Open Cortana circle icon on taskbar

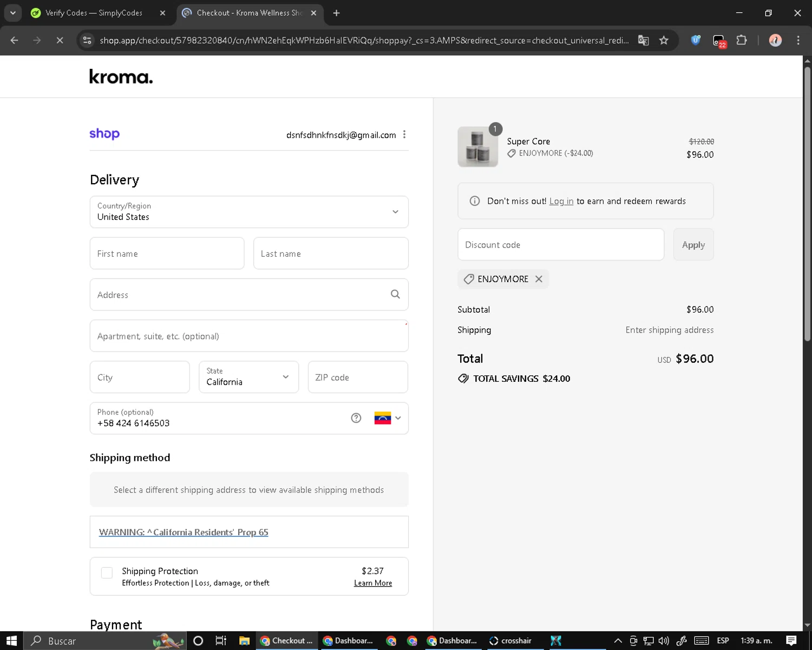click(x=198, y=641)
